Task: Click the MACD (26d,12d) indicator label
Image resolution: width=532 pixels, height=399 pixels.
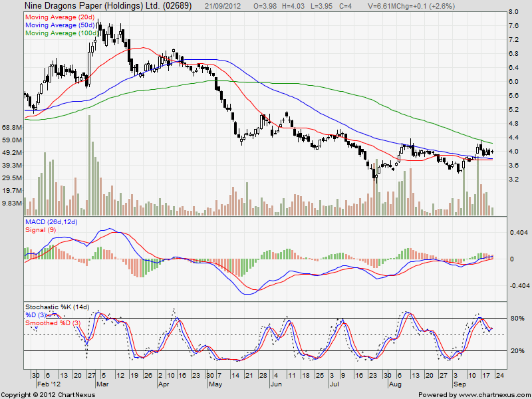Action: 51,222
